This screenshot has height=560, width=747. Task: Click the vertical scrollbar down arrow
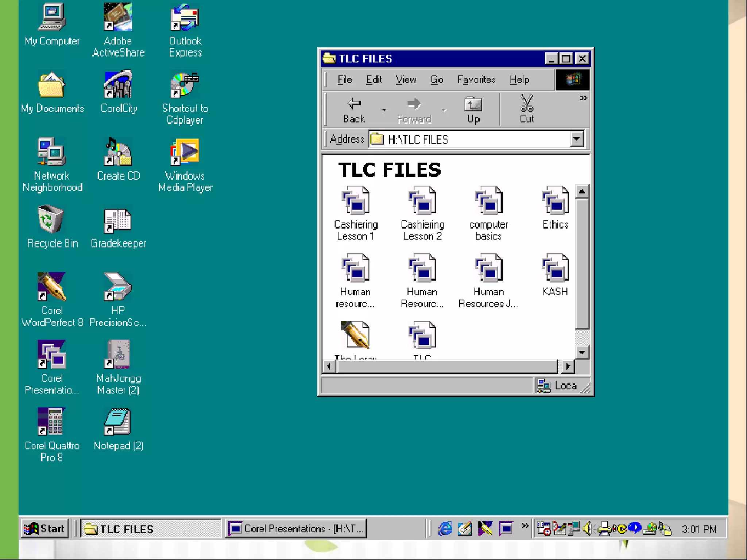click(582, 352)
